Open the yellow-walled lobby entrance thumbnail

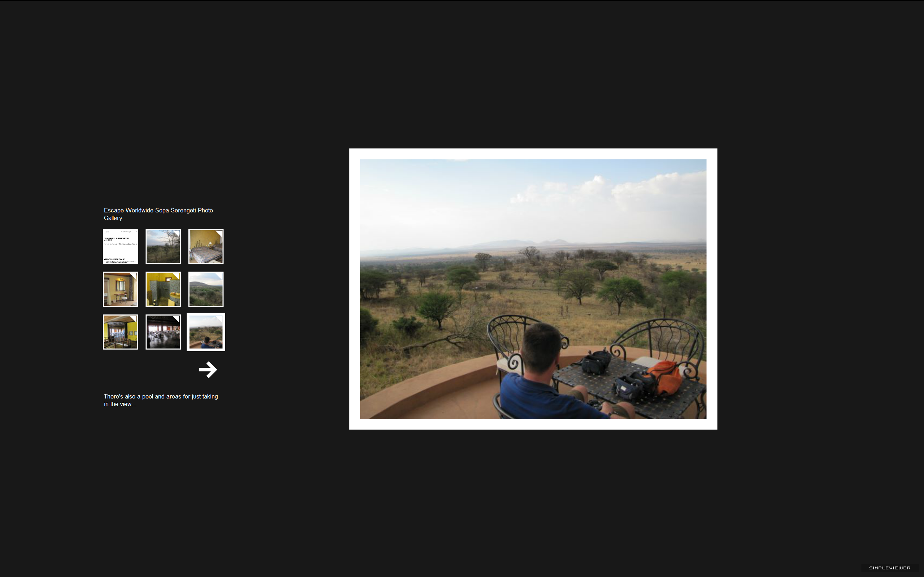tap(120, 332)
